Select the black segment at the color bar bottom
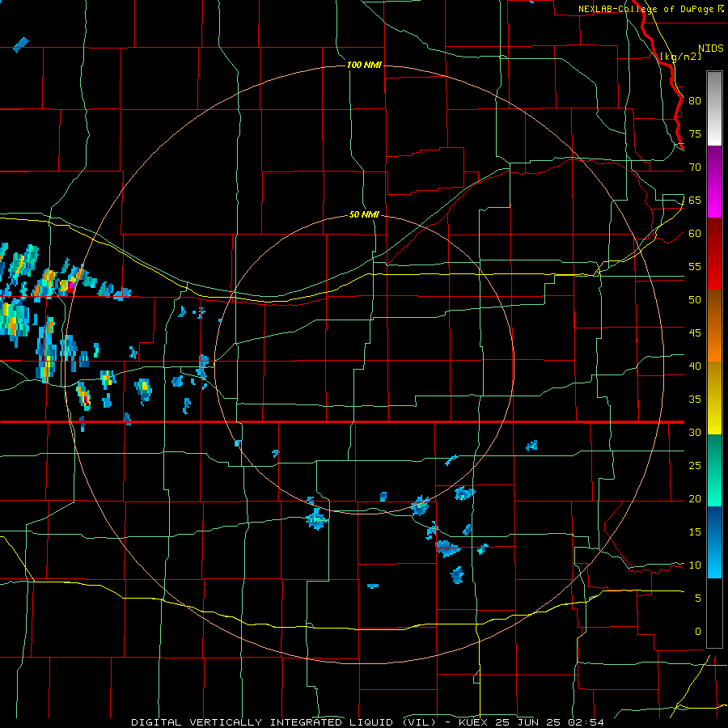 click(714, 613)
